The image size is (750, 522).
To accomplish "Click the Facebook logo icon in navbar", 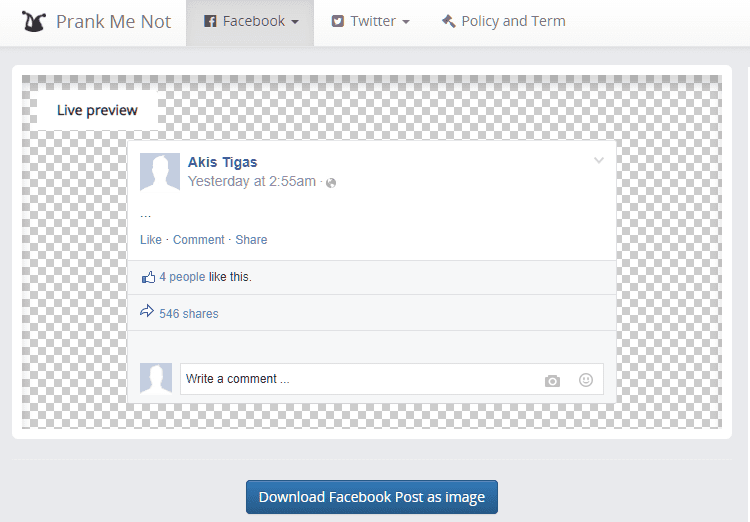I will [x=210, y=22].
